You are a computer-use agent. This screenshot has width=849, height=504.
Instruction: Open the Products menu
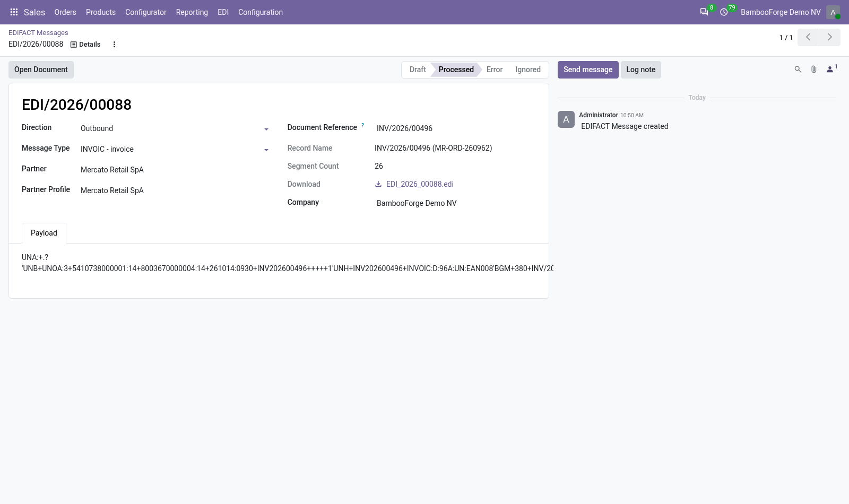101,12
